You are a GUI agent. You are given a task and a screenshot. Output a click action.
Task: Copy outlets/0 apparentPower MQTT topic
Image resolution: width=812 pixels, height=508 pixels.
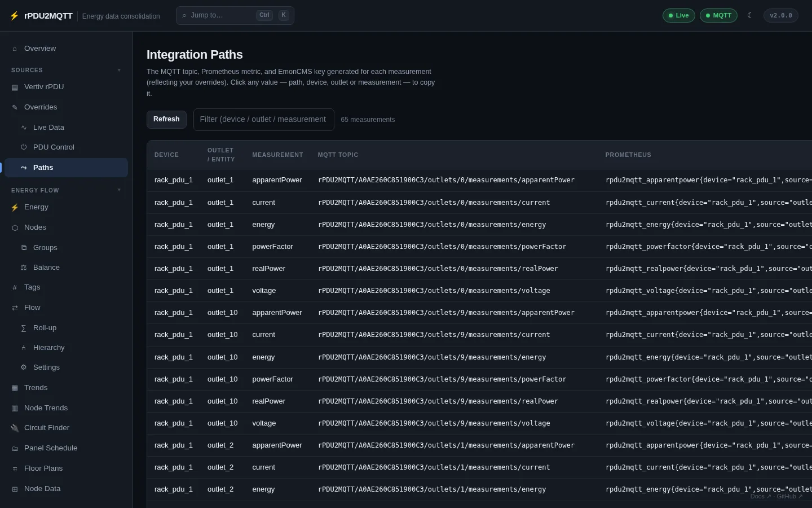(446, 180)
